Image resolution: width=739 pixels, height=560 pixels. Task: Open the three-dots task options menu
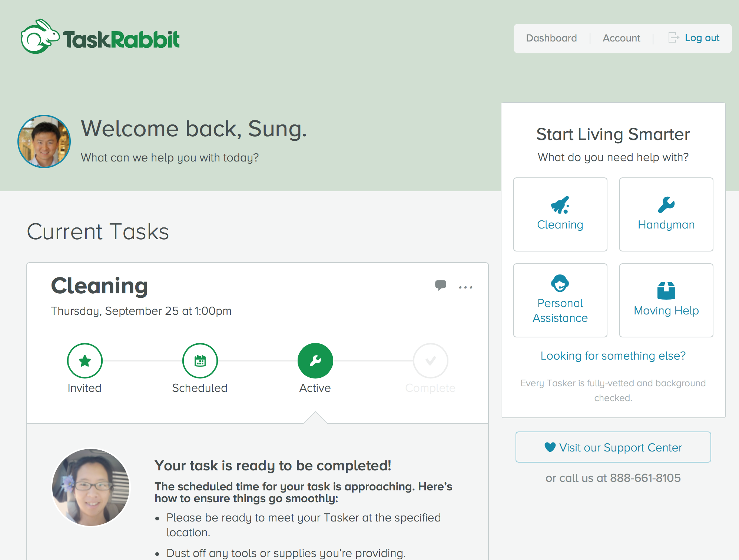pyautogui.click(x=465, y=287)
